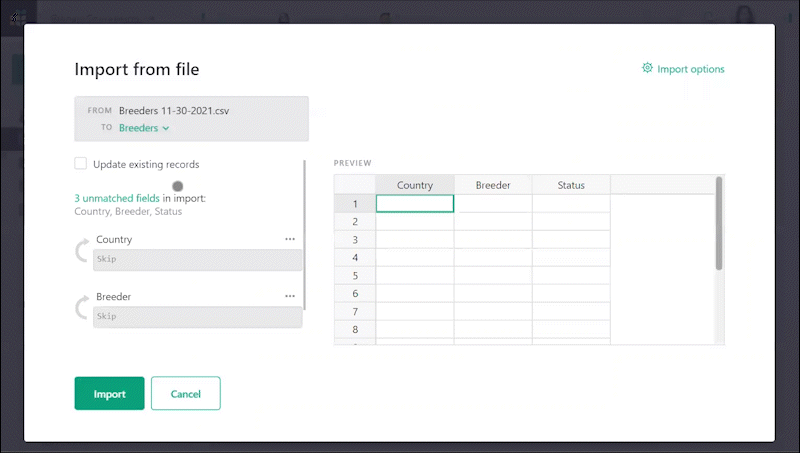This screenshot has width=800, height=453.
Task: Click the curved arrow icon beside Country
Action: click(82, 251)
